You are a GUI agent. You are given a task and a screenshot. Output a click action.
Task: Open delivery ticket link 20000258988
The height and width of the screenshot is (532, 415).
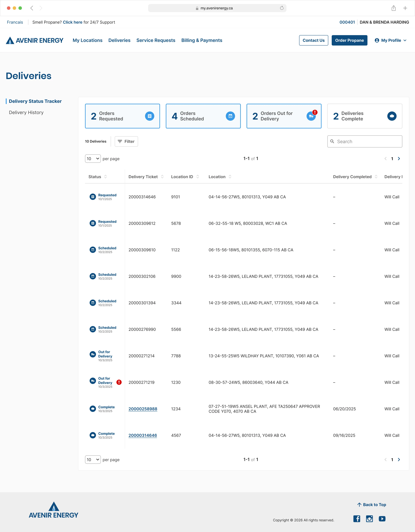click(143, 409)
